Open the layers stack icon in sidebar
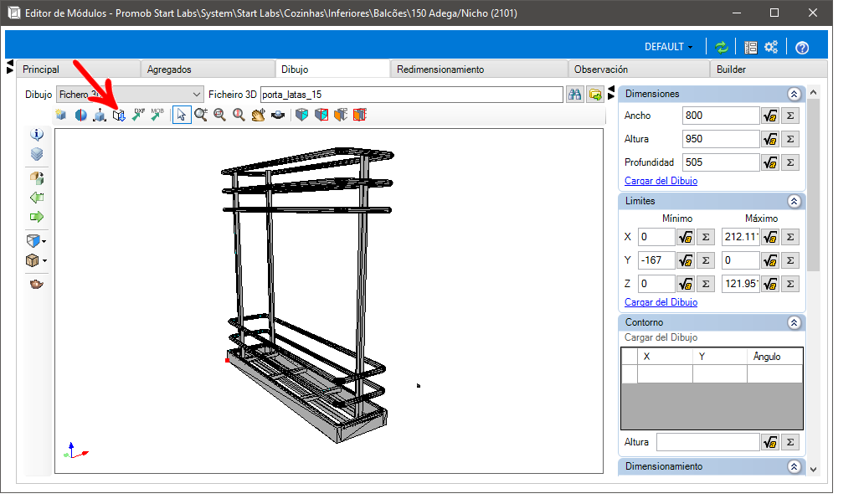864x504 pixels. 37,154
